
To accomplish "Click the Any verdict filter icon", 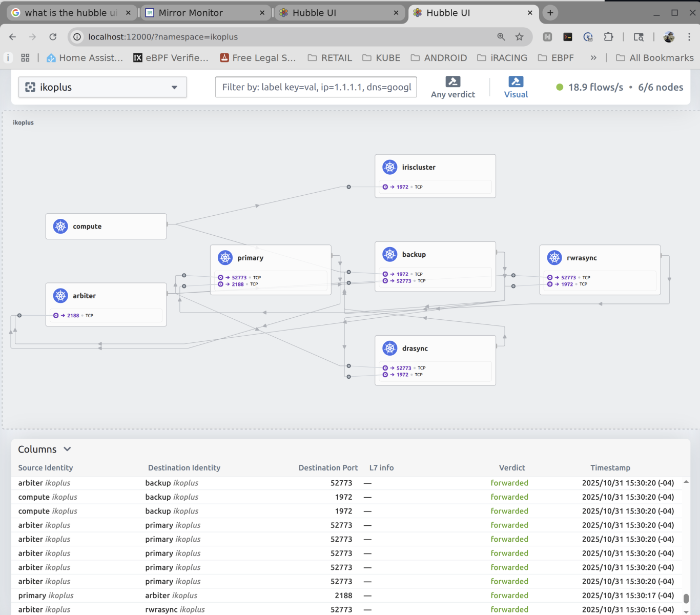I will coord(453,81).
